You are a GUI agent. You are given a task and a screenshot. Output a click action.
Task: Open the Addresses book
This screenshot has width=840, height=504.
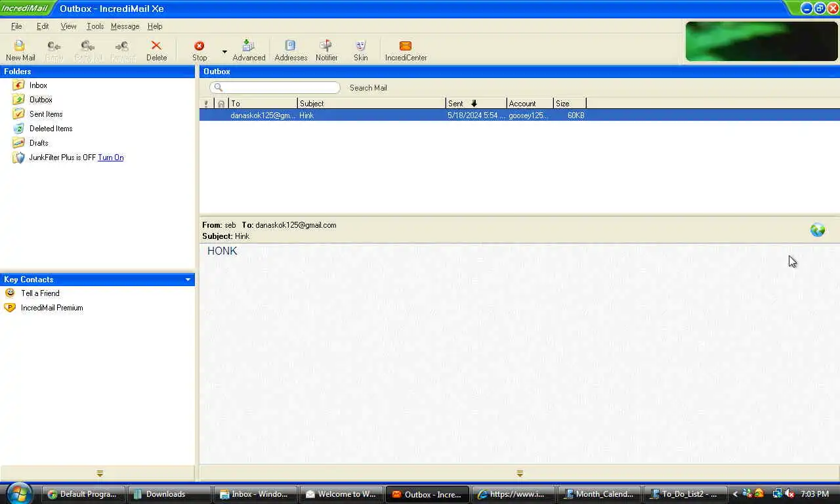click(291, 51)
